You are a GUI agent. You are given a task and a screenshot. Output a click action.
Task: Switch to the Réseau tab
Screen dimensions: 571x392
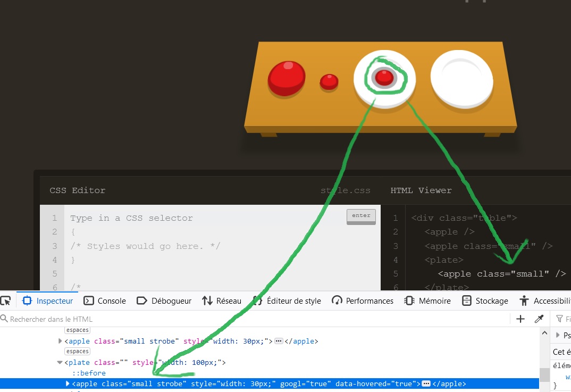click(222, 301)
